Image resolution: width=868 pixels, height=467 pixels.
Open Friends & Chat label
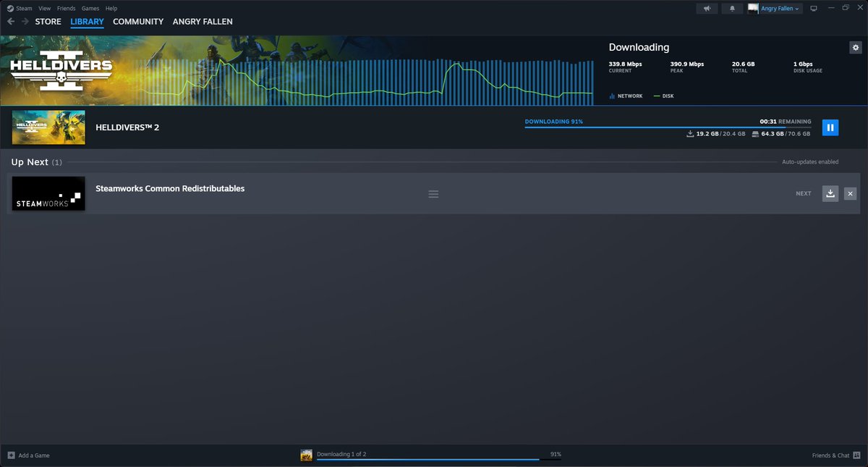(830, 455)
